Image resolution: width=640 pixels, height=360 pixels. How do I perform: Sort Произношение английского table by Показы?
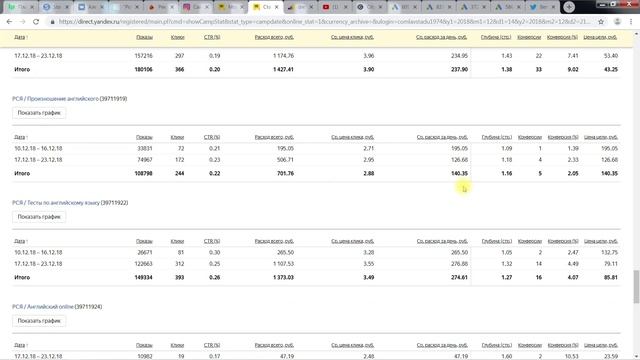pos(144,137)
